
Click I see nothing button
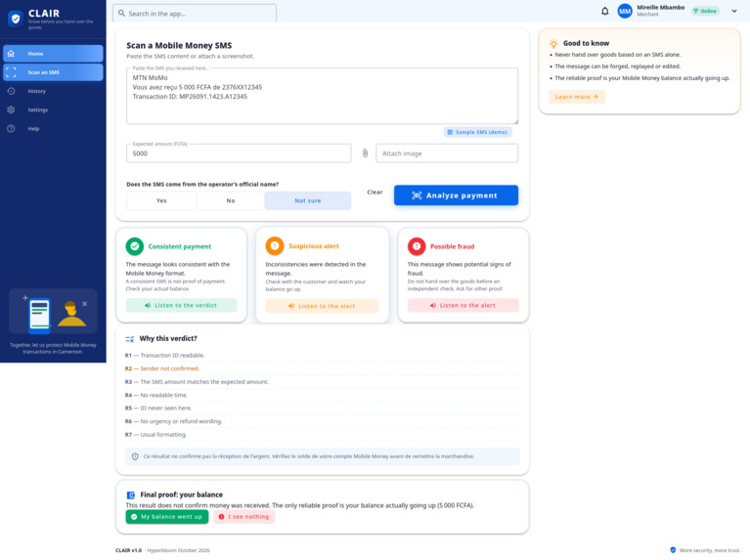click(243, 516)
